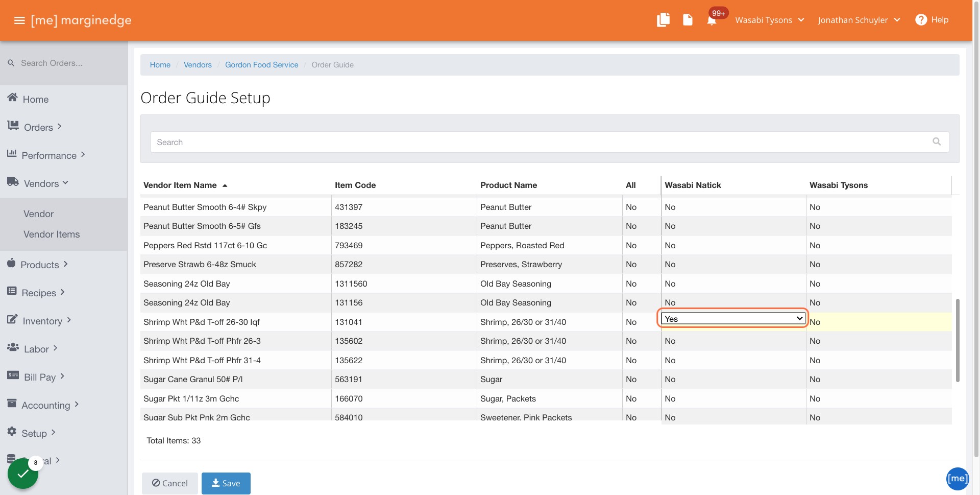Viewport: 980px width, 495px height.
Task: Click item code 135602
Action: pyautogui.click(x=349, y=341)
